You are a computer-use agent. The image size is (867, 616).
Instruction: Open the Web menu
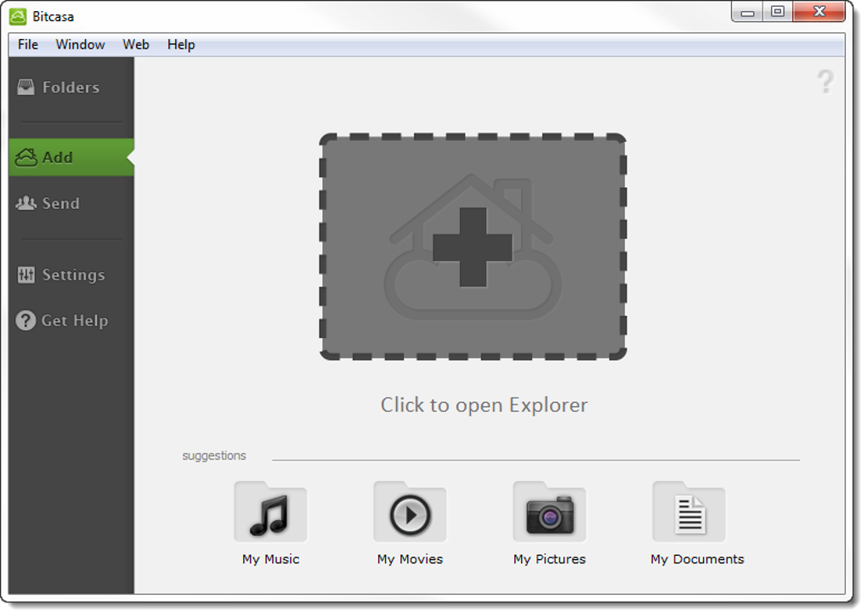pyautogui.click(x=136, y=45)
